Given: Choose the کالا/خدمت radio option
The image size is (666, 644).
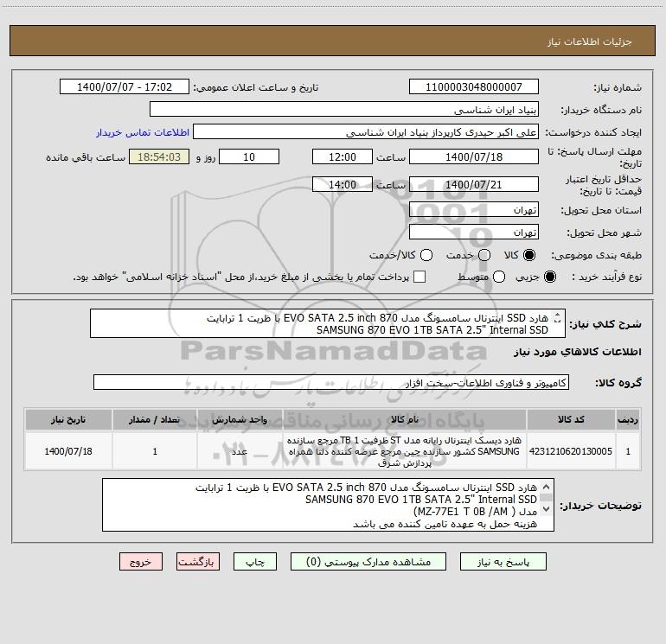Looking at the screenshot, I should point(426,255).
